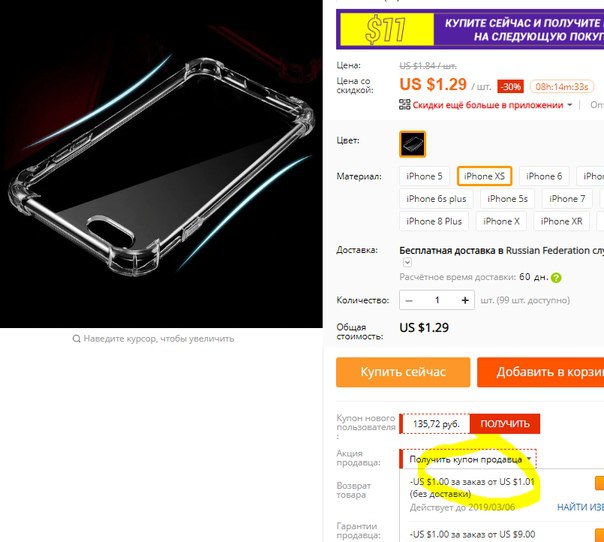Choose the iPhone 8 Plus option

[x=434, y=221]
